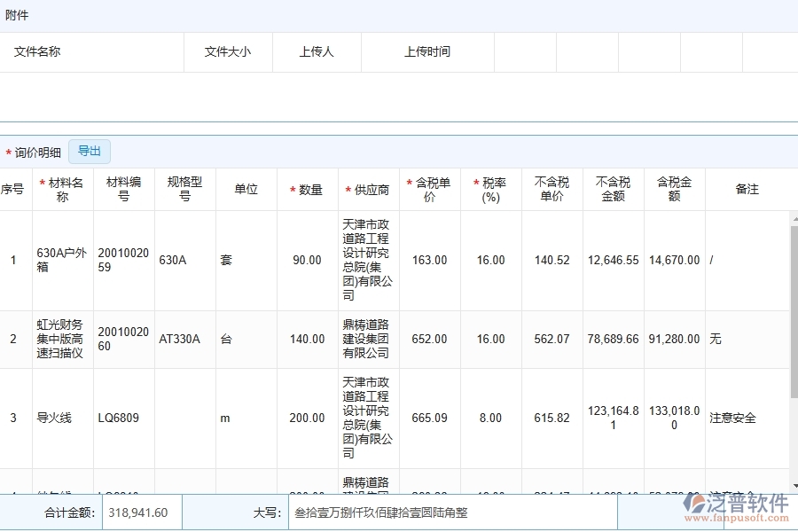The width and height of the screenshot is (798, 532).
Task: Click the table scrollbar down arrow
Action: 793,484
